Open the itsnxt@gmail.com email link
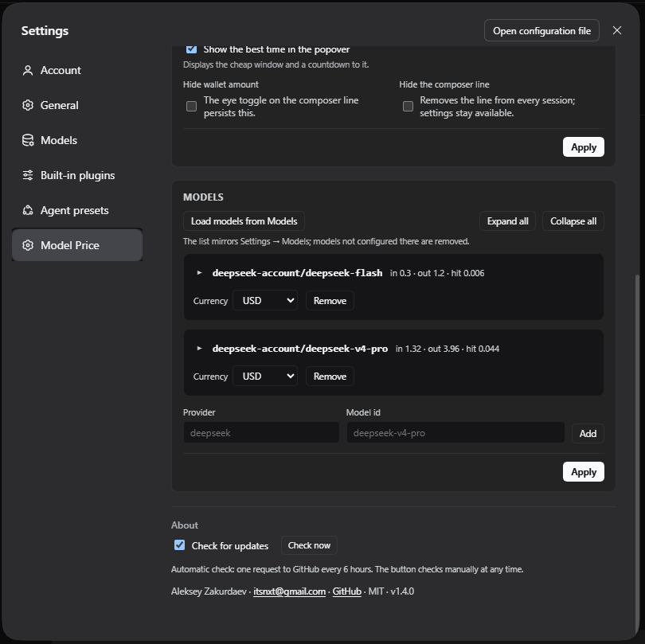Screen dimensions: 645x644 tap(289, 591)
